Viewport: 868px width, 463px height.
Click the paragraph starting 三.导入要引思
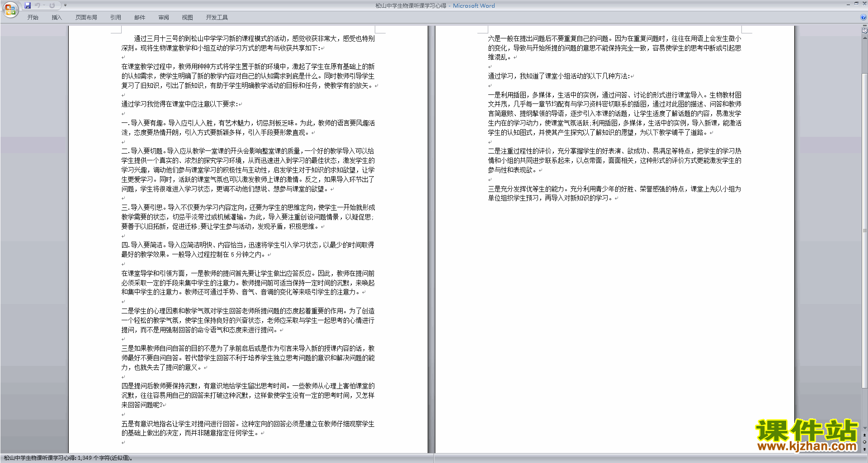click(248, 217)
